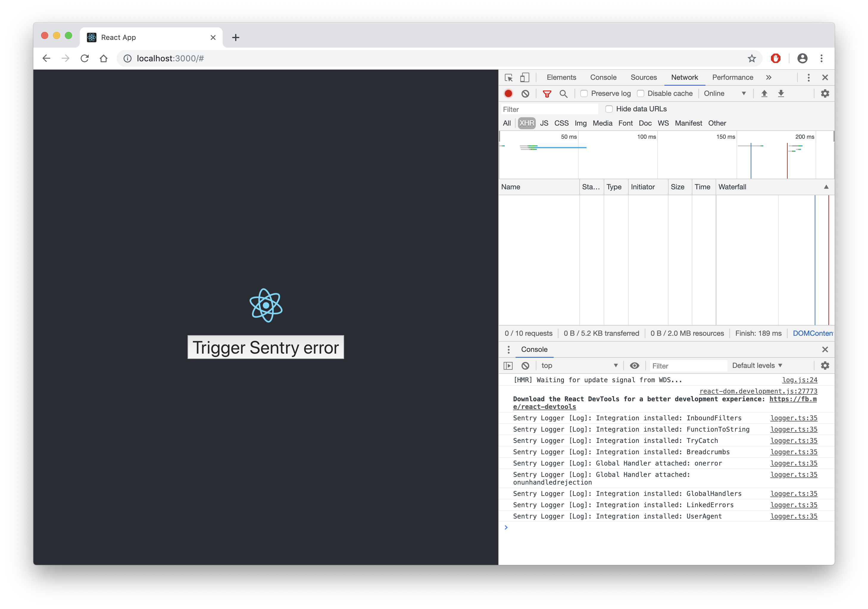Click the Network filter text field
868x609 pixels.
[549, 109]
